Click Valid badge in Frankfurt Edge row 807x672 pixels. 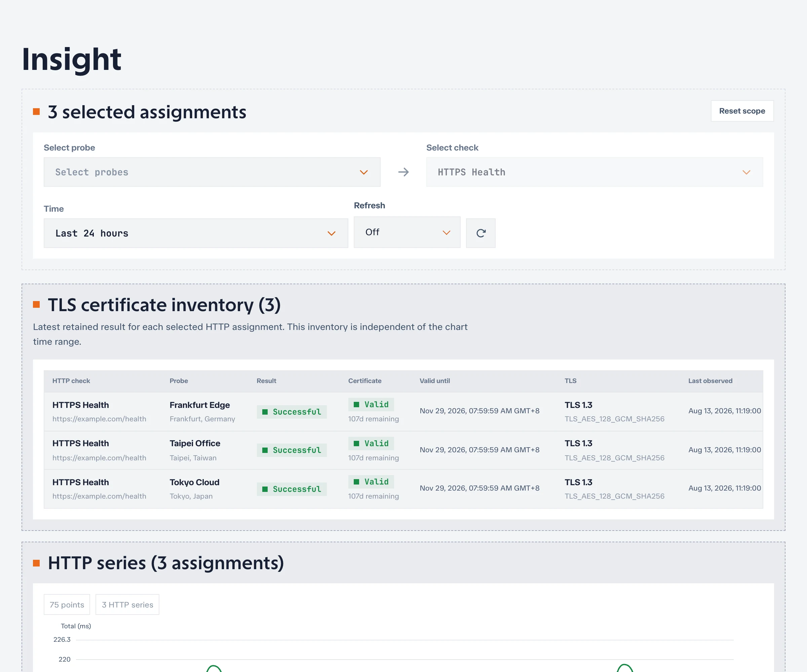(371, 404)
